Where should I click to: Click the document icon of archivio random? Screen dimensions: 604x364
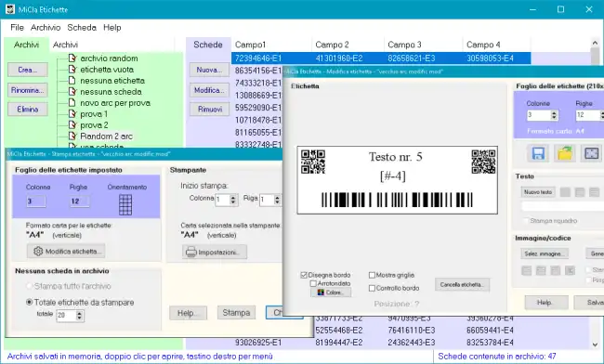(x=72, y=58)
